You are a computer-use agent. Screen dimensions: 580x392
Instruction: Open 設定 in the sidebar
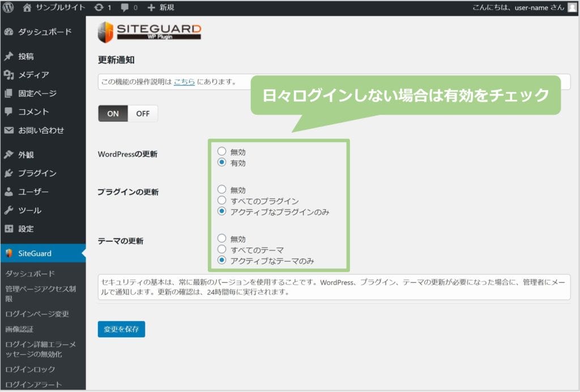[x=25, y=229]
